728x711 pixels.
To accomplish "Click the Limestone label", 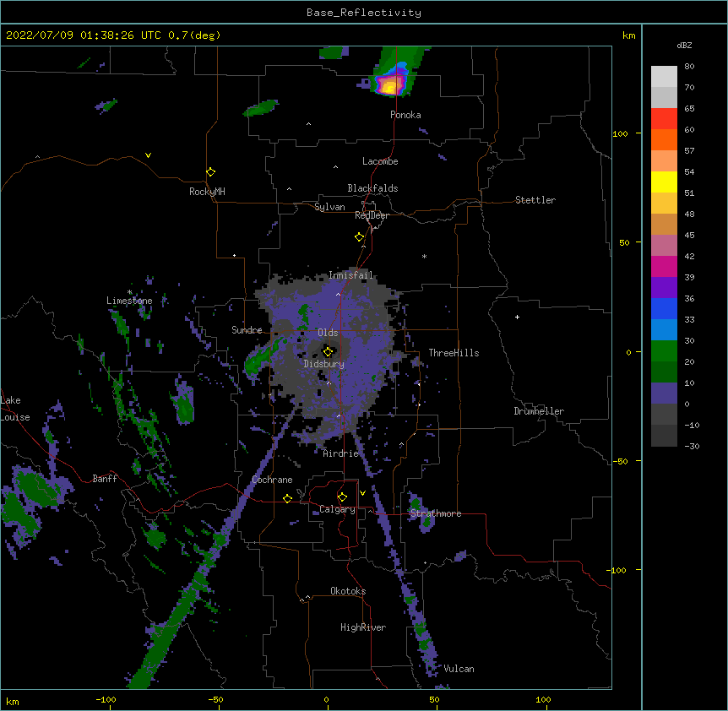I will (129, 301).
